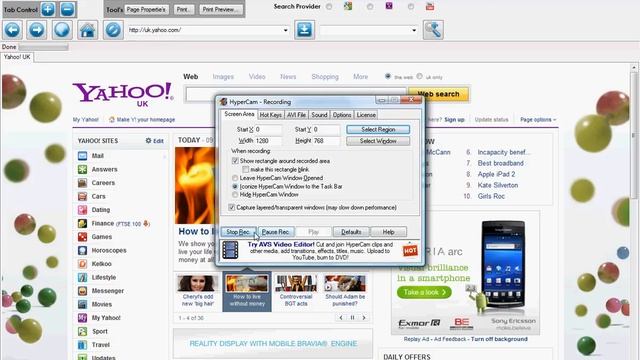640x360 pixels.
Task: Open the Movies icon in Yahoo! Sites
Action: (x=82, y=304)
